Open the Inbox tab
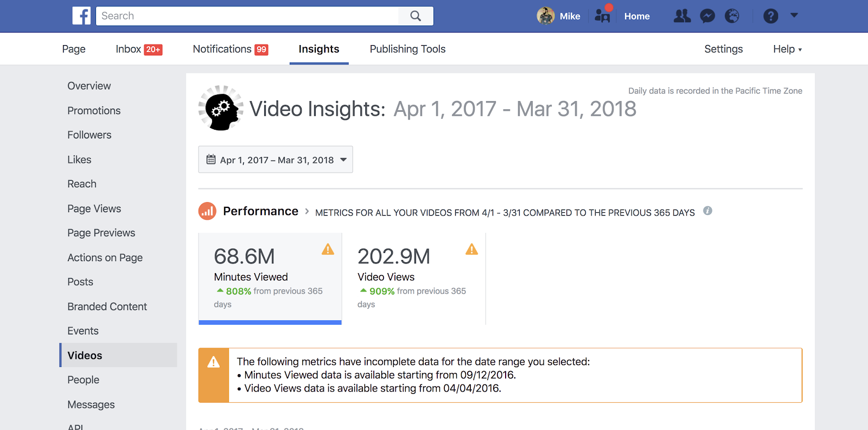The image size is (868, 430). coord(139,49)
